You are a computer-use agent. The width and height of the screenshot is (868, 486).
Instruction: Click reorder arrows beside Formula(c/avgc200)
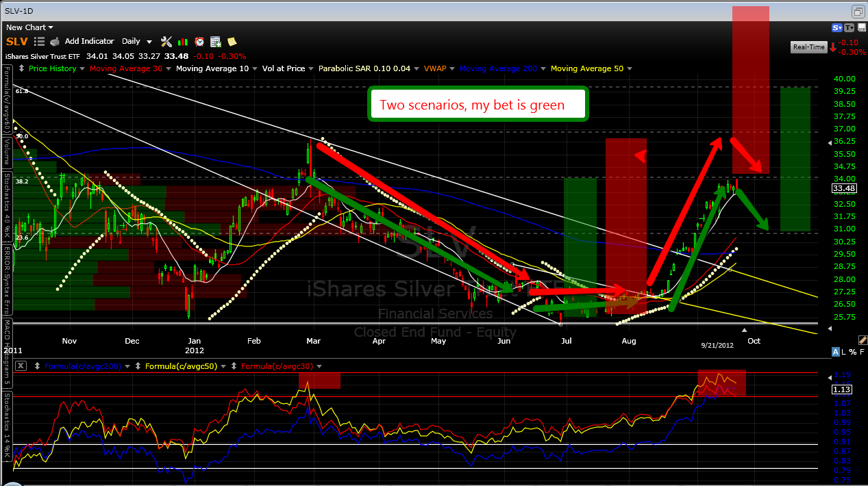[38, 366]
